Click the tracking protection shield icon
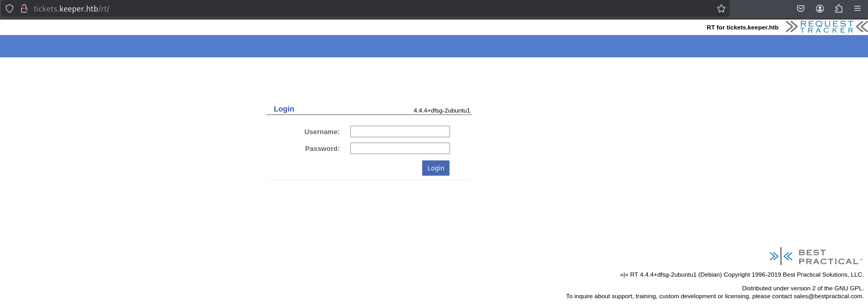Screen dimensions: 868x304 click(9, 8)
